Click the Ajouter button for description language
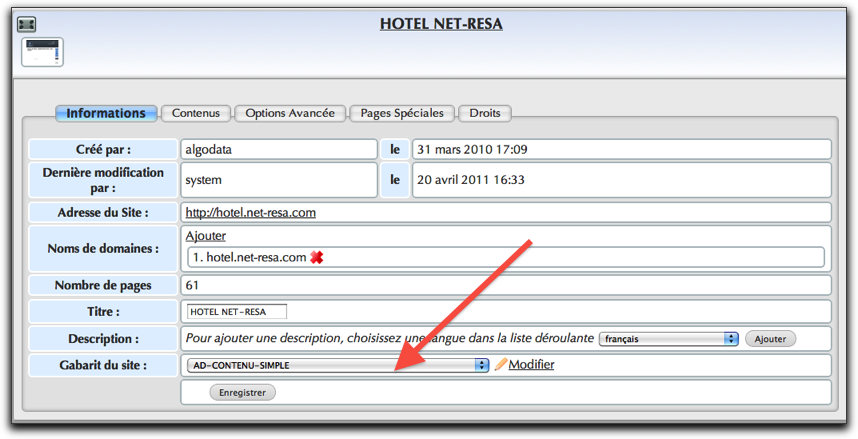Image resolution: width=858 pixels, height=439 pixels. coord(770,339)
